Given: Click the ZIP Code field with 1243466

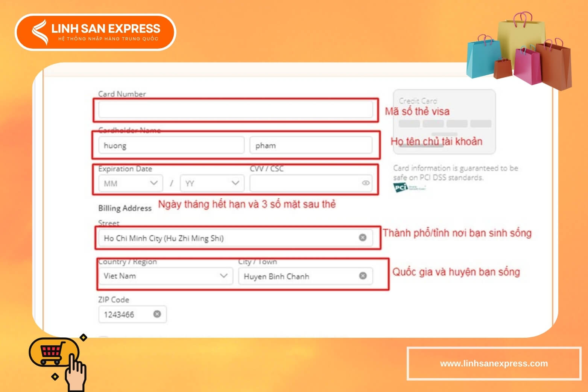Looking at the screenshot, I should 132,314.
